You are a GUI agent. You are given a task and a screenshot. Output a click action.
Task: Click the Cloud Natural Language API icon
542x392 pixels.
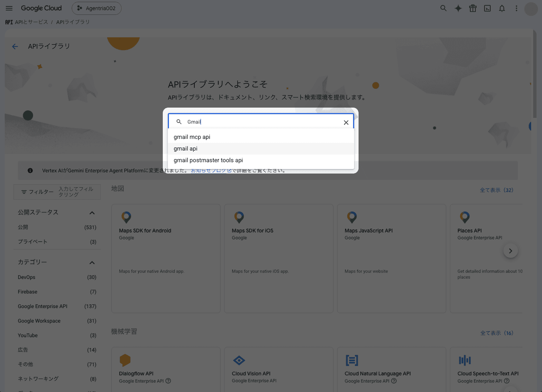(352, 360)
